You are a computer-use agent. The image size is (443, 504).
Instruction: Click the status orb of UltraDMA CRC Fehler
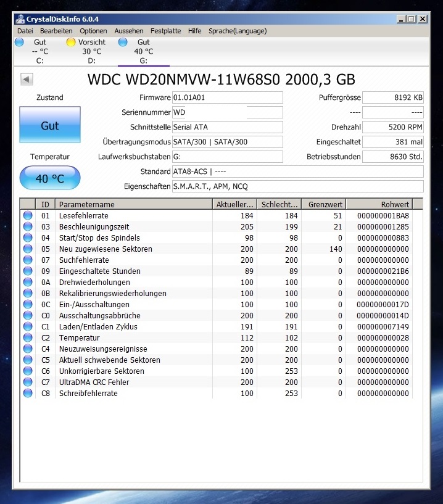pyautogui.click(x=28, y=382)
